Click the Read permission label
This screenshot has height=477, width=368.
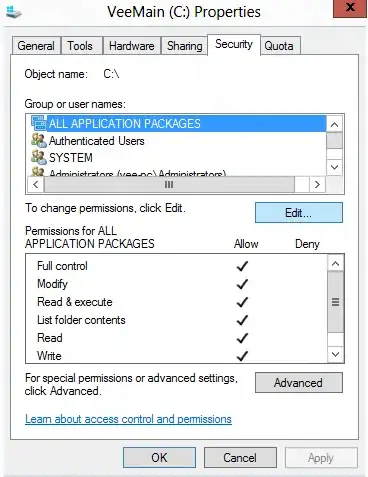50,338
